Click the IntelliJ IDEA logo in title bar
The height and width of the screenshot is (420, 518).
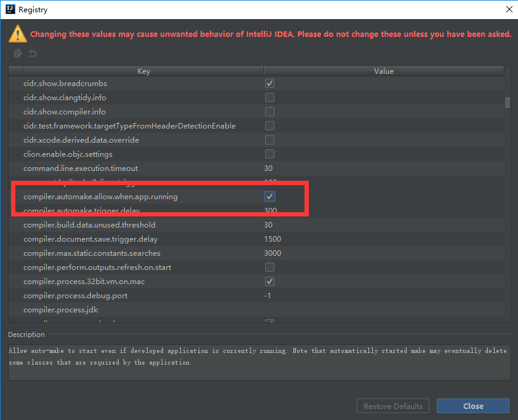10,9
